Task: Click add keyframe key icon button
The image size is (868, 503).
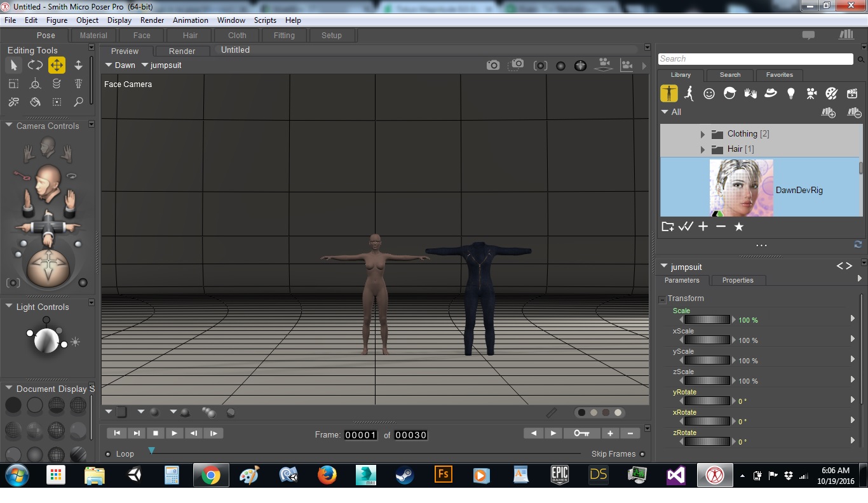Action: (x=581, y=433)
